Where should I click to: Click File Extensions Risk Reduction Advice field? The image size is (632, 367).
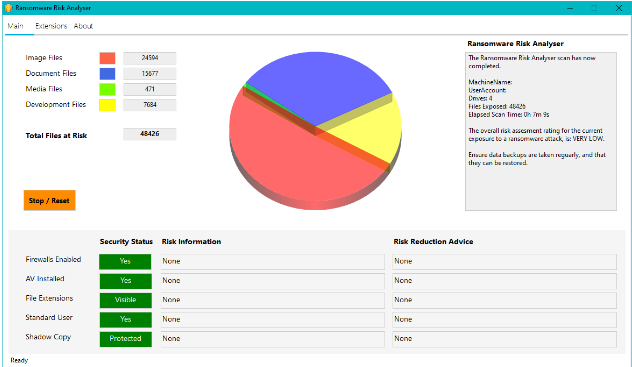click(x=505, y=300)
